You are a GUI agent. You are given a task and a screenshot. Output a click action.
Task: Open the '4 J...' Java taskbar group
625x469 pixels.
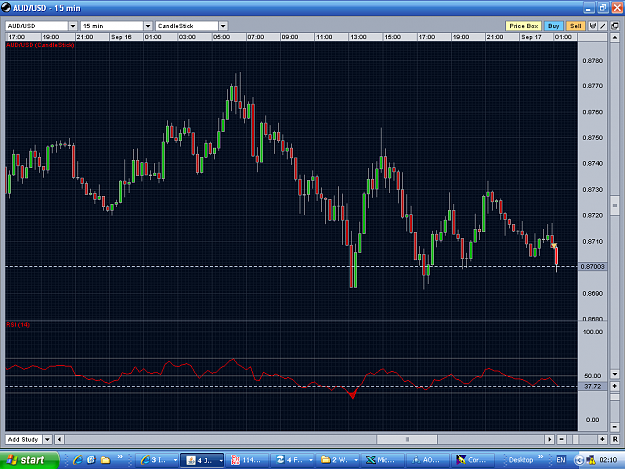(203, 460)
